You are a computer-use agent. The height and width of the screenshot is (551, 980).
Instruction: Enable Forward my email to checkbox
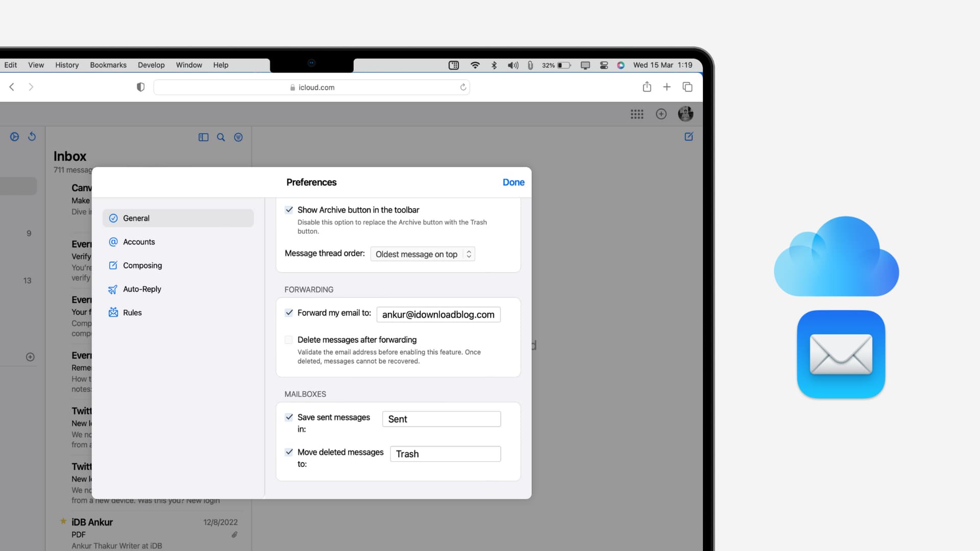pyautogui.click(x=289, y=312)
